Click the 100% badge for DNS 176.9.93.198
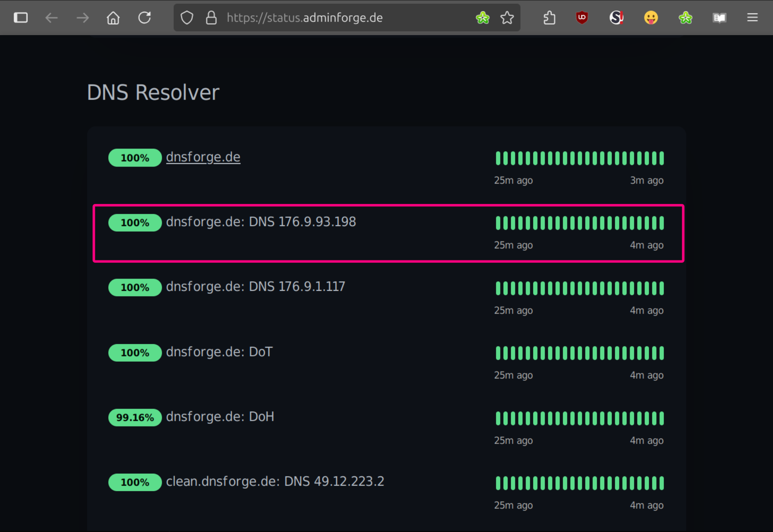 click(x=135, y=223)
